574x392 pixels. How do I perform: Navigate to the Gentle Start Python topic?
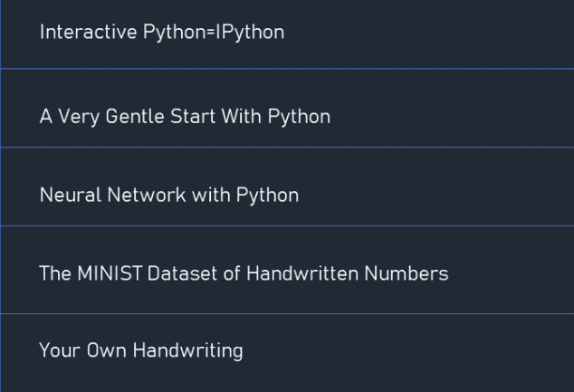(x=185, y=117)
